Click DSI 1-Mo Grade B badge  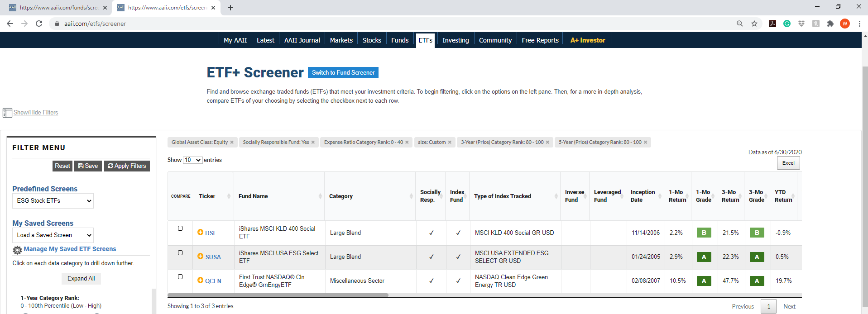click(x=704, y=233)
